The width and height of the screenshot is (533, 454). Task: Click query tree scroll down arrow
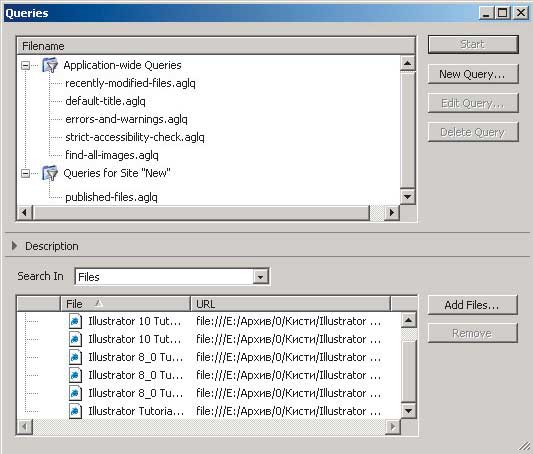[408, 197]
